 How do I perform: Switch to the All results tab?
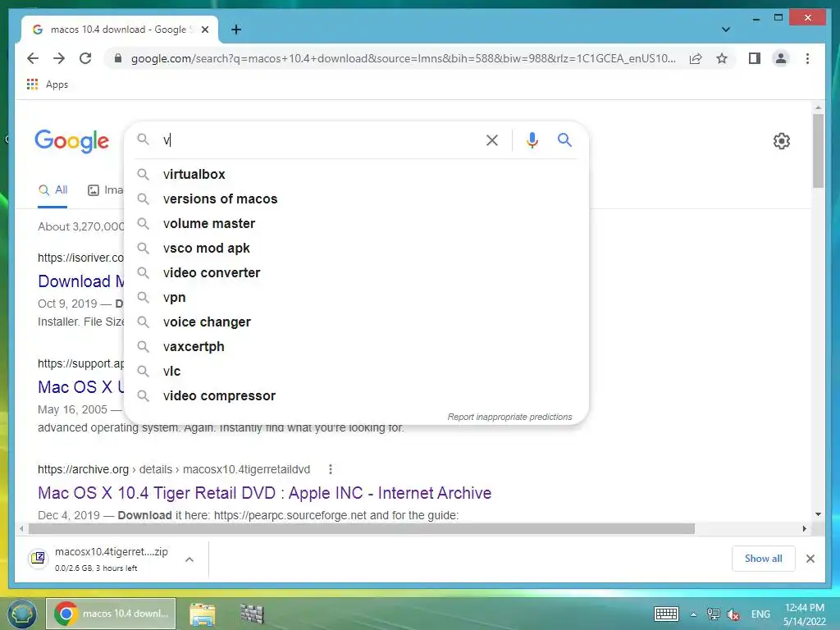52,190
